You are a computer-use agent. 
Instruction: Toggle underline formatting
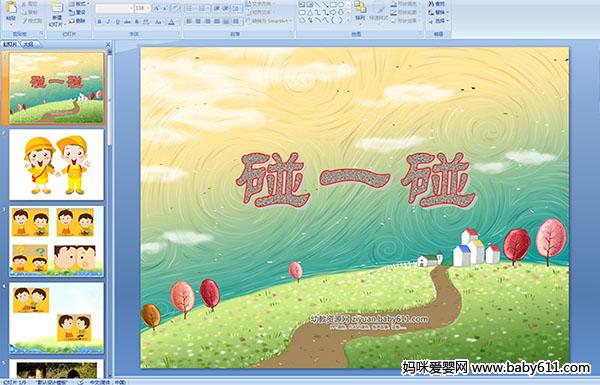point(117,22)
